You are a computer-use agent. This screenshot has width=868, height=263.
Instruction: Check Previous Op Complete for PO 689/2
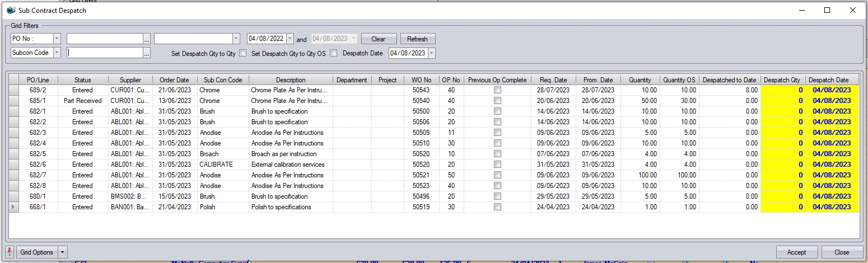(x=497, y=90)
